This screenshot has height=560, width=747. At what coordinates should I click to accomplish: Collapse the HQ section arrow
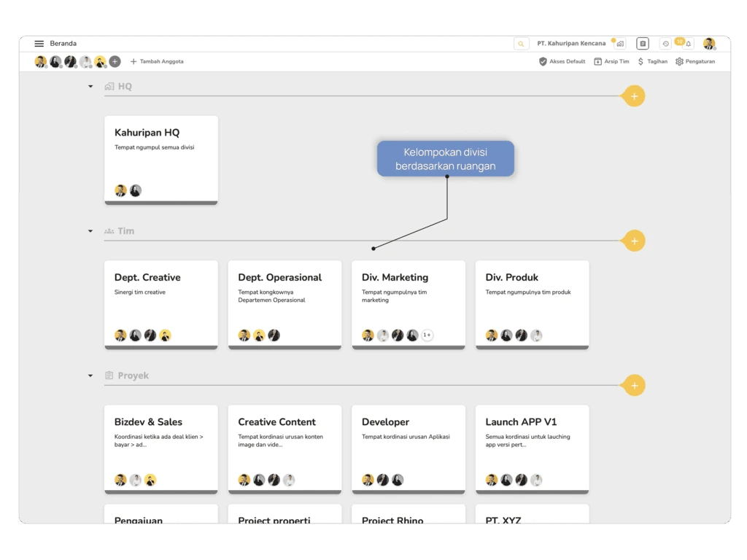click(x=90, y=86)
